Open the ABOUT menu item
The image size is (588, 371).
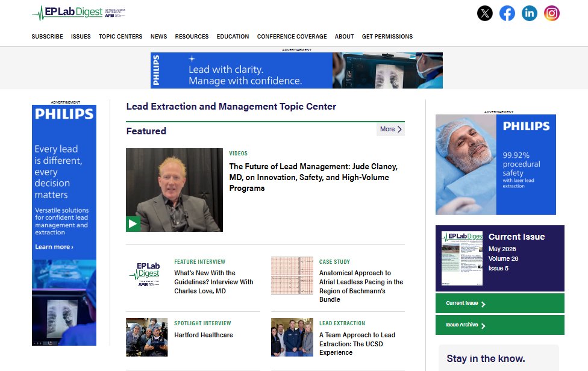click(344, 36)
